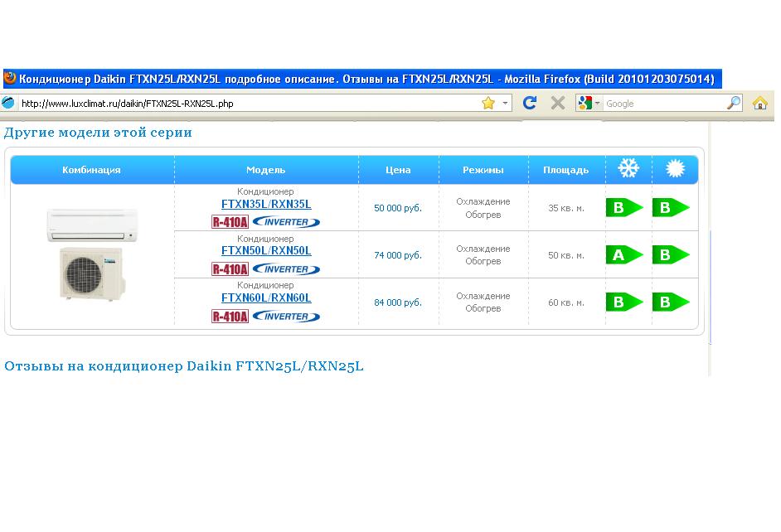Click the 60 кв. м. area cell
781x532 pixels.
(x=566, y=302)
